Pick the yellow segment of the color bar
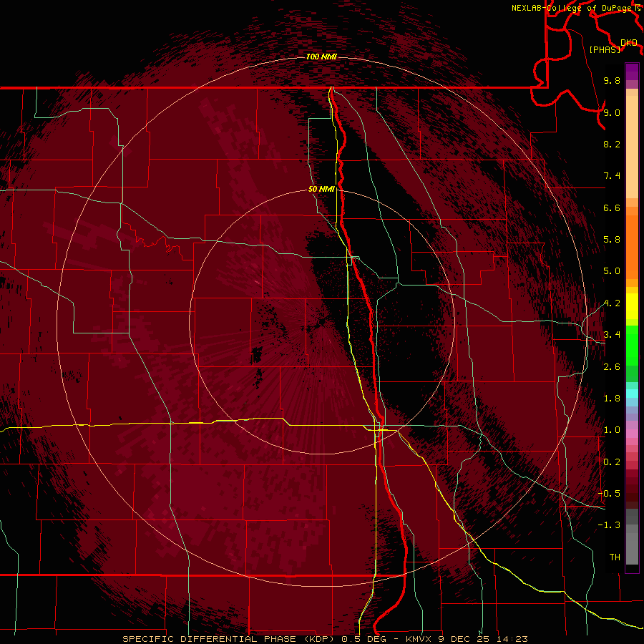 click(x=632, y=306)
